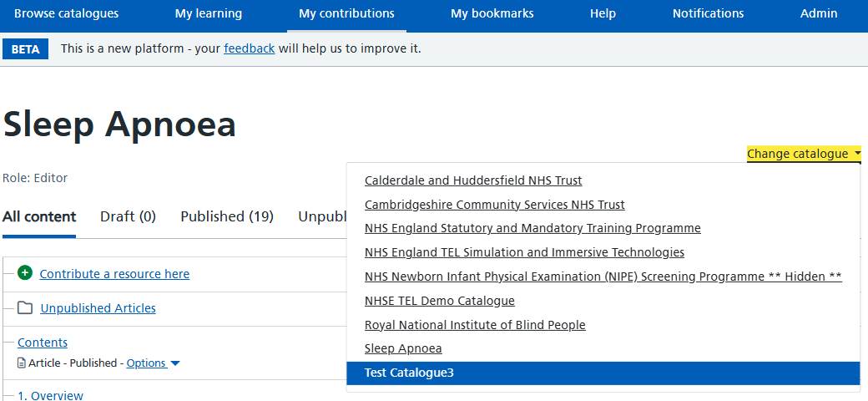The image size is (868, 401).
Task: Choose Cambridgeshire Community Services NHS Trust catalogue
Action: (495, 205)
